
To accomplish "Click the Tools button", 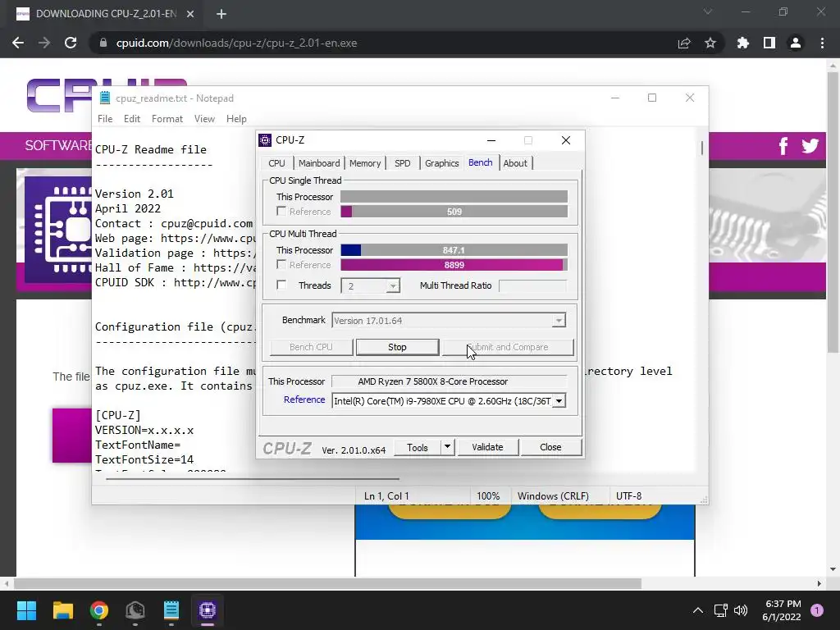I will point(417,447).
